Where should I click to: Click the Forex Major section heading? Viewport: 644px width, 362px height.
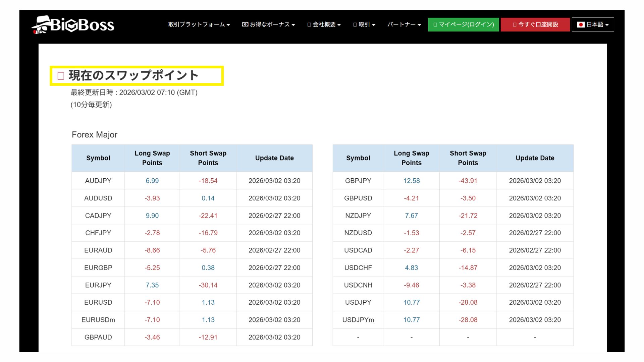point(94,135)
